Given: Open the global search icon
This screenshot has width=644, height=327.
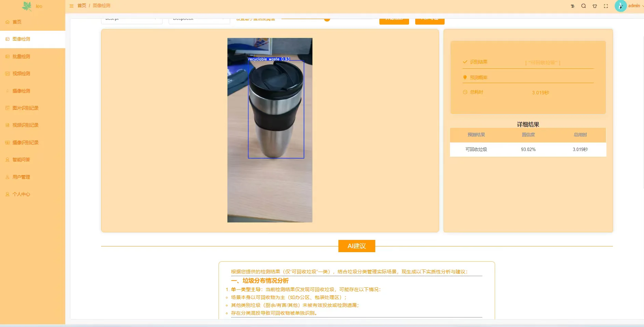Looking at the screenshot, I should point(584,6).
